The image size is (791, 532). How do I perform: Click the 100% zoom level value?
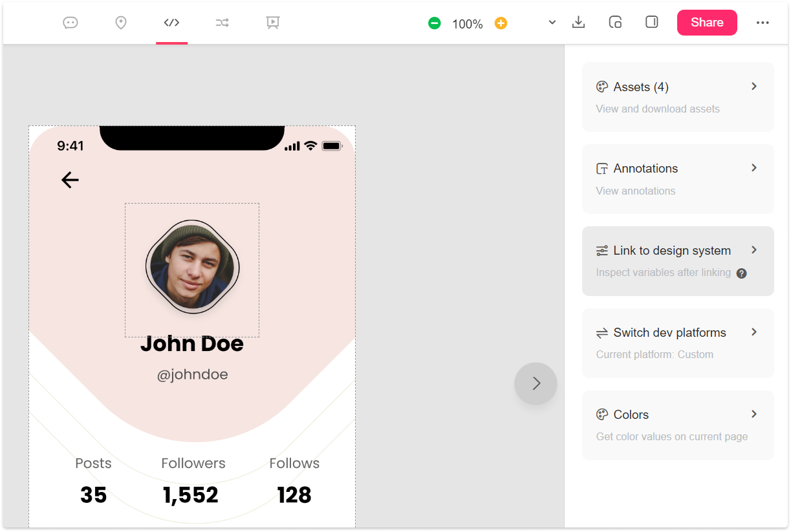[x=468, y=24]
